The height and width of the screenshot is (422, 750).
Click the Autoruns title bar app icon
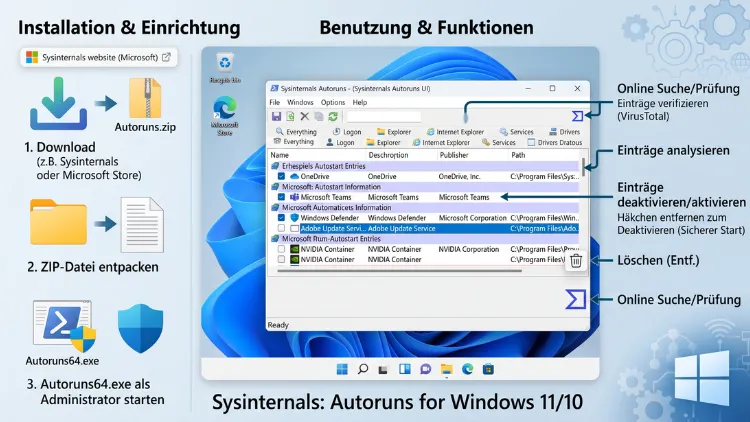pos(275,89)
